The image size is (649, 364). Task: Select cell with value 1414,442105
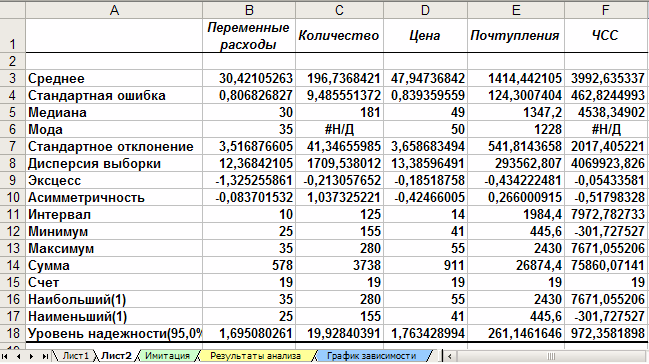(x=516, y=78)
